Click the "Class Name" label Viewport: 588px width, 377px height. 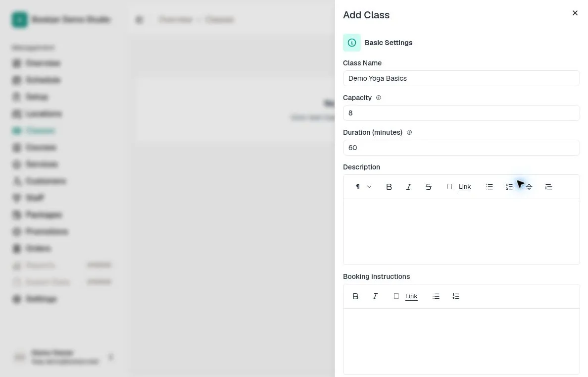tap(362, 63)
